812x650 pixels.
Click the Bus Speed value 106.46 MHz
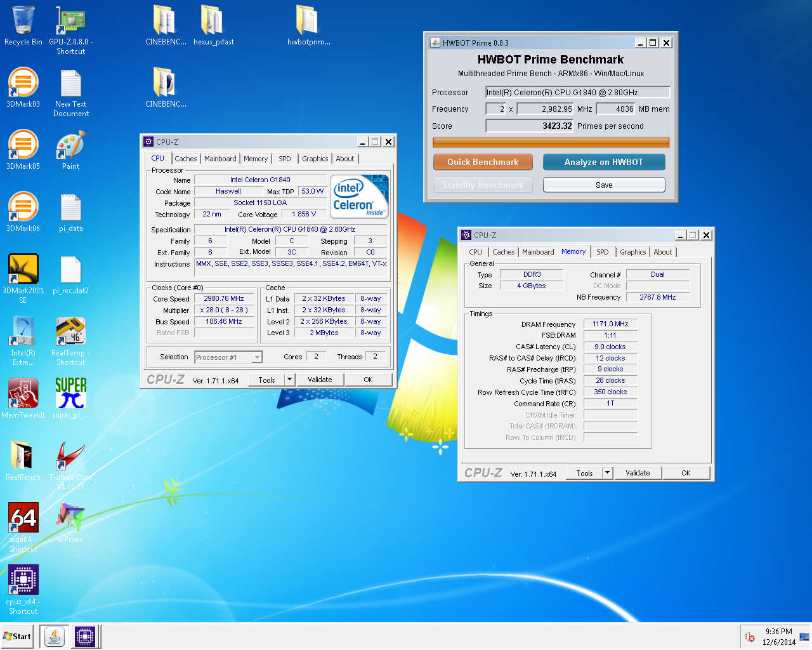[224, 321]
